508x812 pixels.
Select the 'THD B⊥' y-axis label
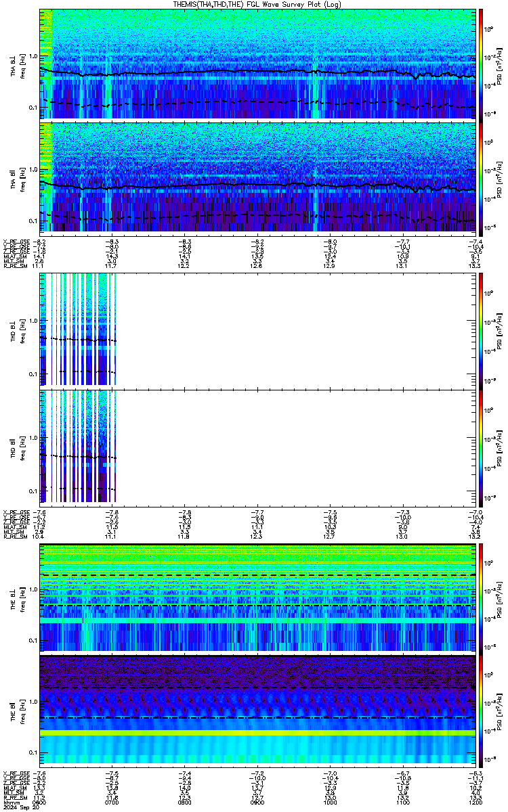coord(13,330)
